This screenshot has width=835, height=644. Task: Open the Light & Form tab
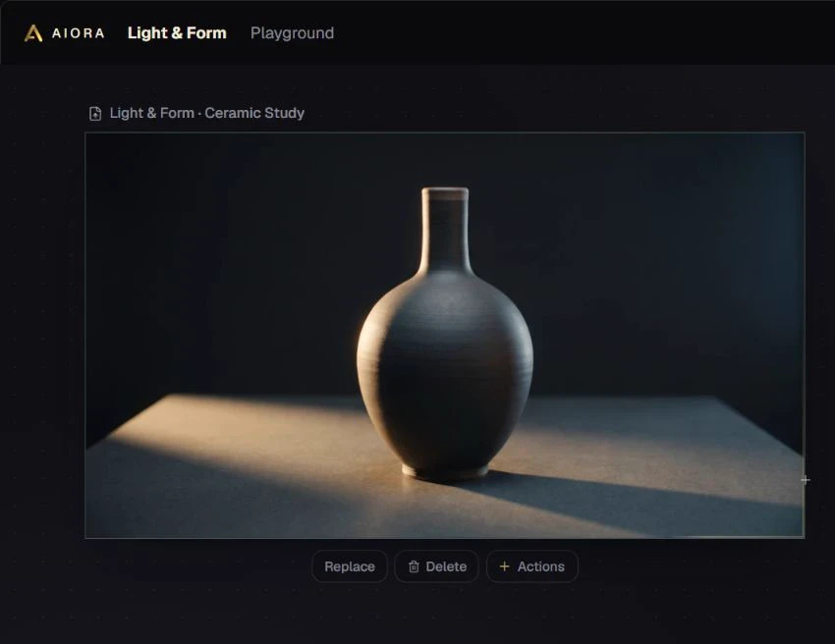coord(177,33)
